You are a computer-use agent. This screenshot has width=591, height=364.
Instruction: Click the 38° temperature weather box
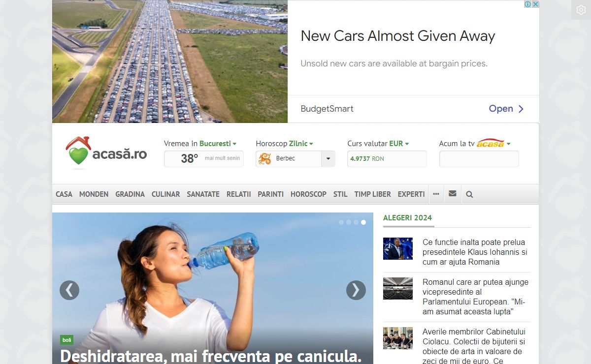(204, 159)
